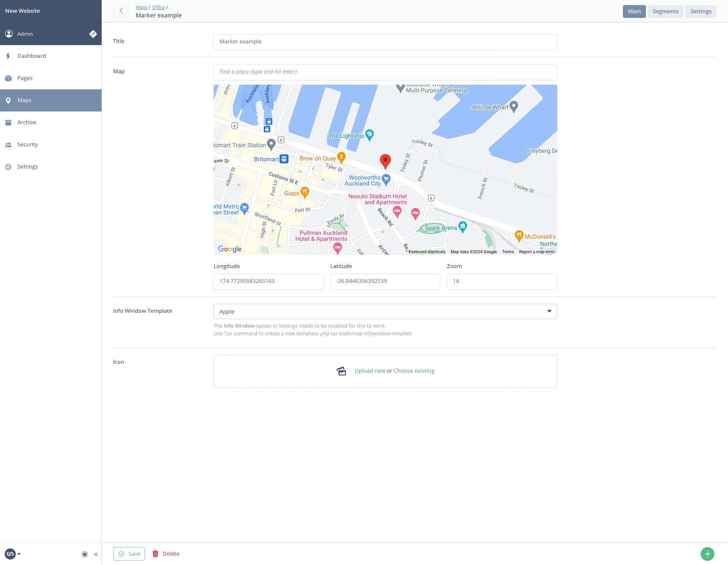Open Archive in the sidebar
The height and width of the screenshot is (565, 728).
click(51, 123)
